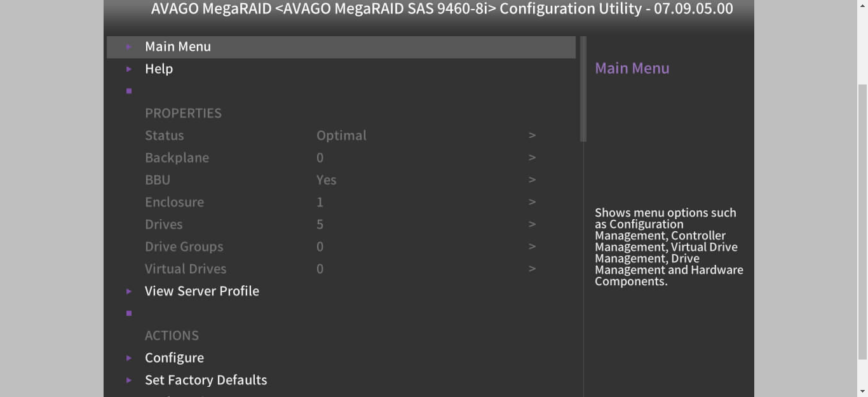Click the ACTIONS section heading
Screen dimensions: 868x397
[x=172, y=335]
